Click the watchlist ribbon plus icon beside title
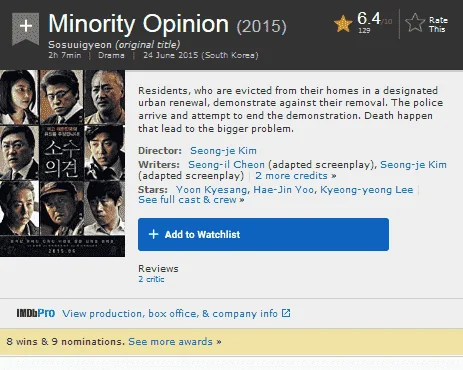Screen dimensions: 463x370 [x=25, y=28]
